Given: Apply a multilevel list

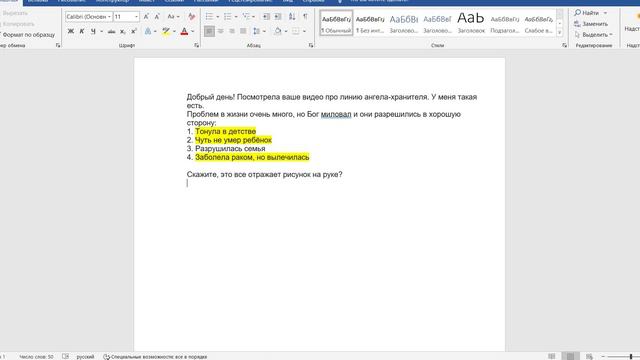Looking at the screenshot, I should click(246, 17).
